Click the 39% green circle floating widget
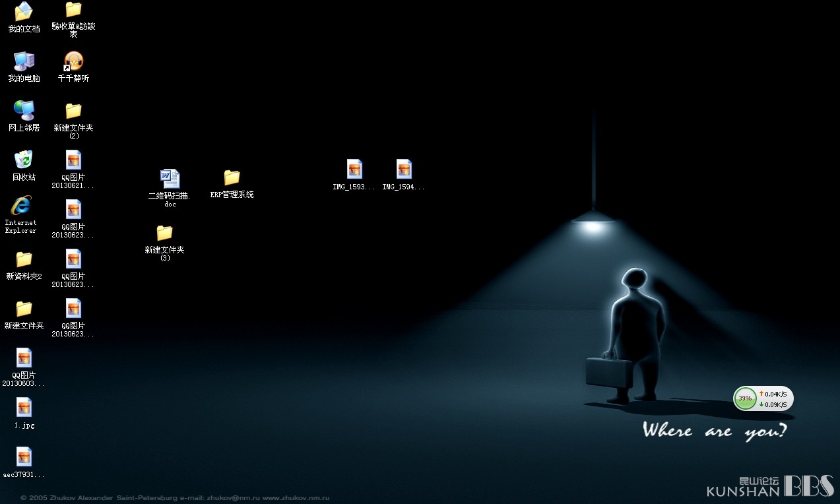Image resolution: width=840 pixels, height=504 pixels. pyautogui.click(x=745, y=398)
